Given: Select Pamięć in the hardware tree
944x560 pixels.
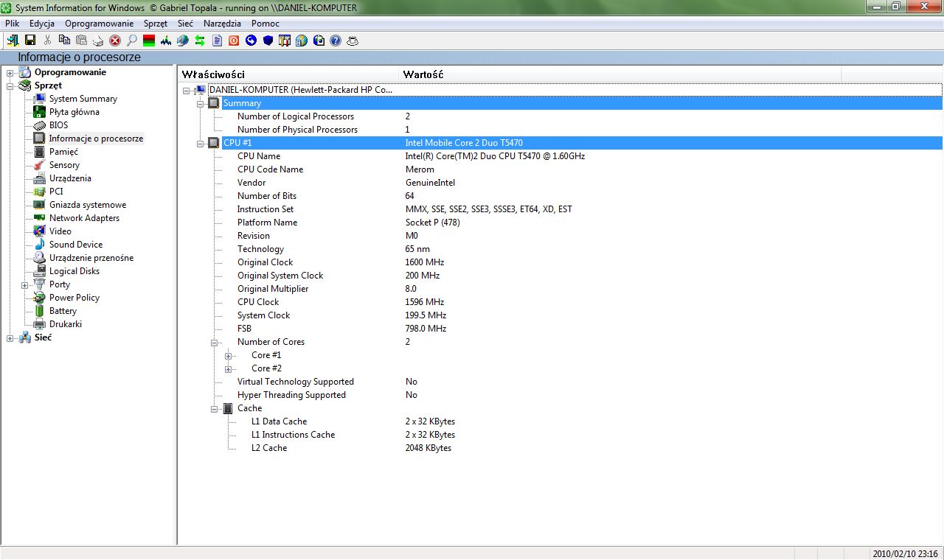Looking at the screenshot, I should [63, 152].
